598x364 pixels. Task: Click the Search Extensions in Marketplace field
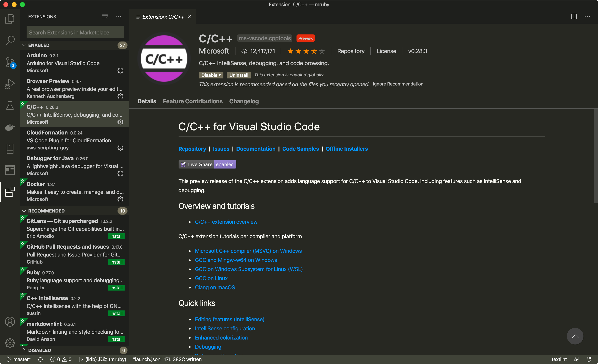[75, 32]
